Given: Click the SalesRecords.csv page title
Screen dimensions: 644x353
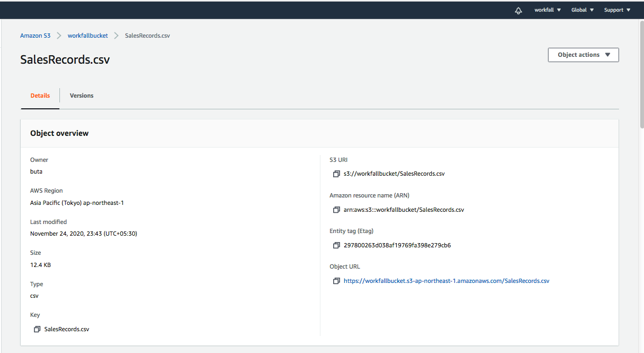Looking at the screenshot, I should [x=65, y=59].
